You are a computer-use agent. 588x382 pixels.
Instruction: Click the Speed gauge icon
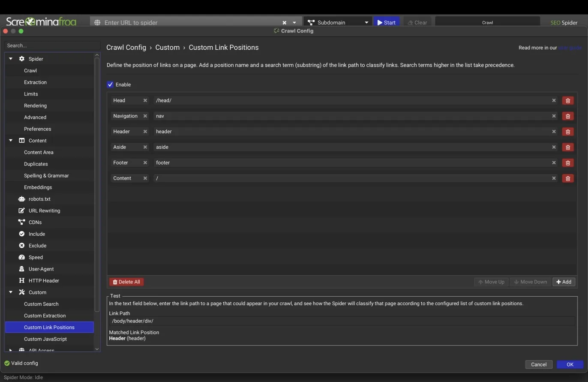(21, 257)
